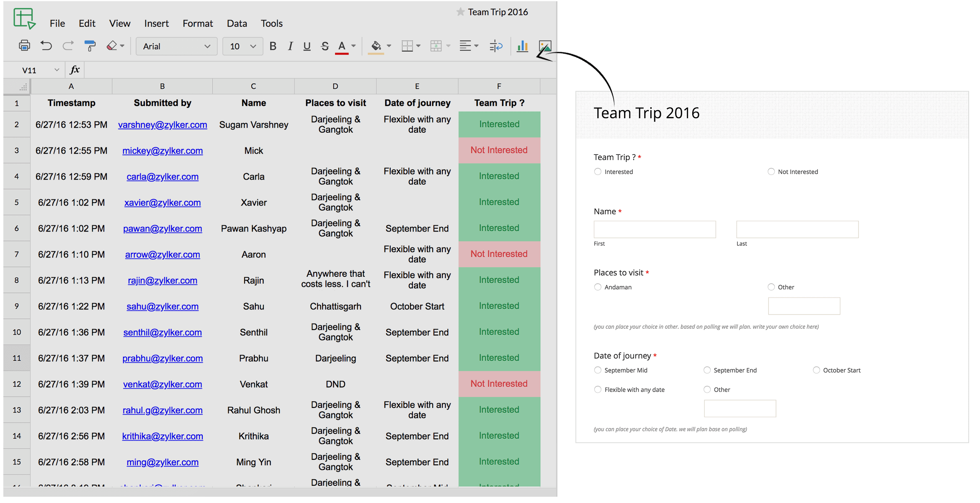Select the Format Painter tool
This screenshot has height=503, width=980.
click(x=90, y=46)
